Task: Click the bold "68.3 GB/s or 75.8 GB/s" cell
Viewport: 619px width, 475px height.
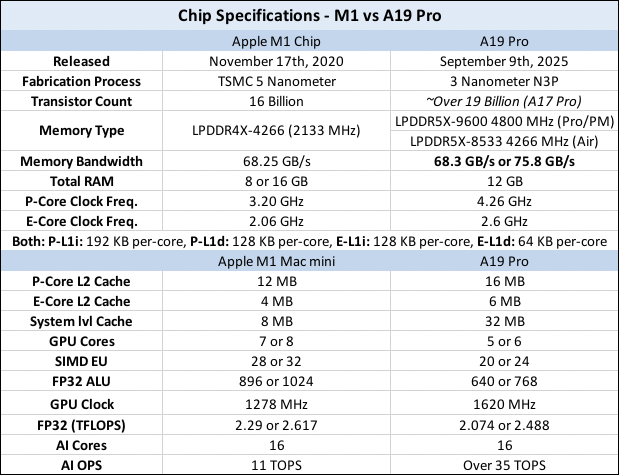Action: click(501, 160)
